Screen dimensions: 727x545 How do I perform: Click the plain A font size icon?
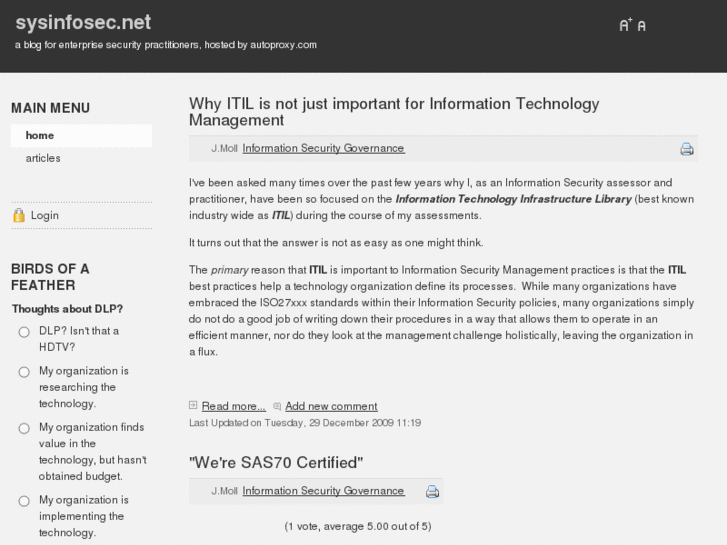pyautogui.click(x=642, y=26)
